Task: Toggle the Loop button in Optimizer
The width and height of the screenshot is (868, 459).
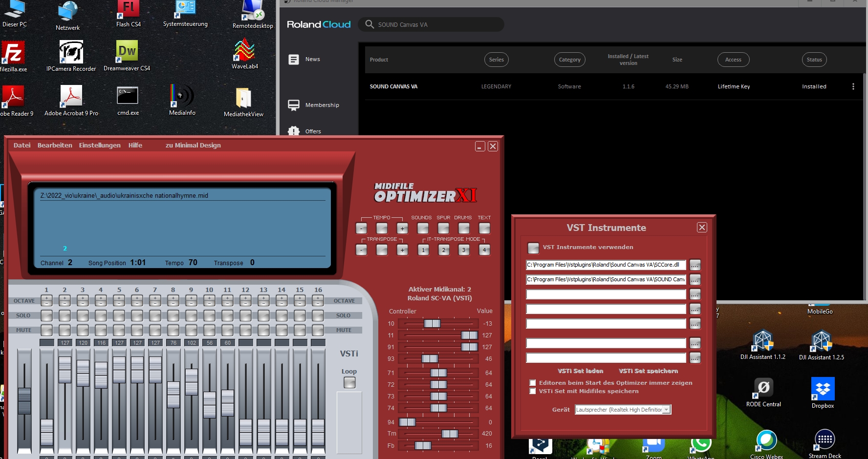Action: pos(349,382)
